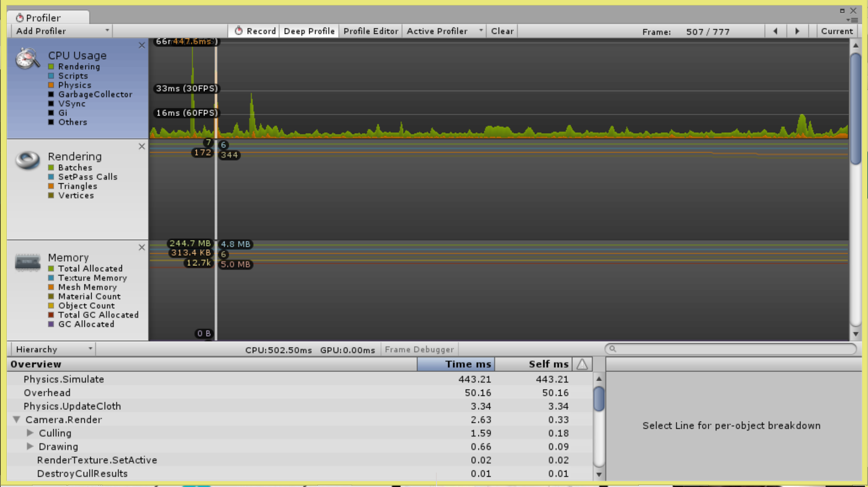Toggle Mesh Memory chart visibility
Viewport: 868px width, 487px height.
[51, 287]
